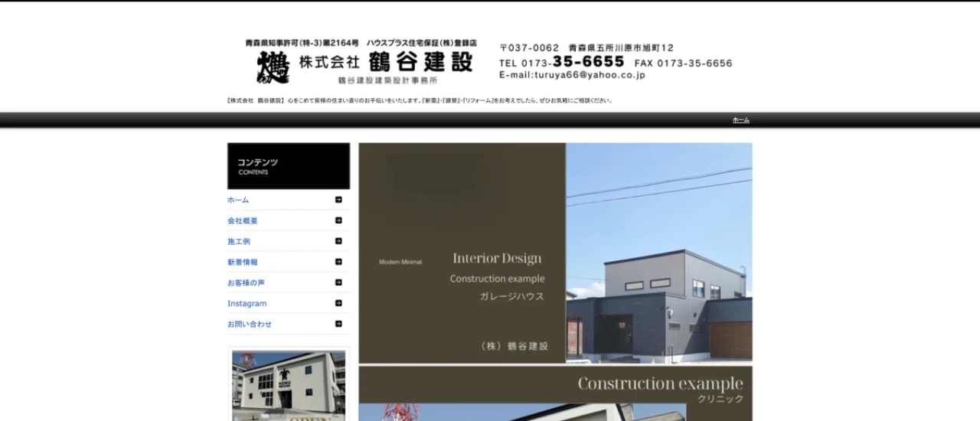This screenshot has width=980, height=421.
Task: Click ホーム in the black navigation bar
Action: [741, 120]
